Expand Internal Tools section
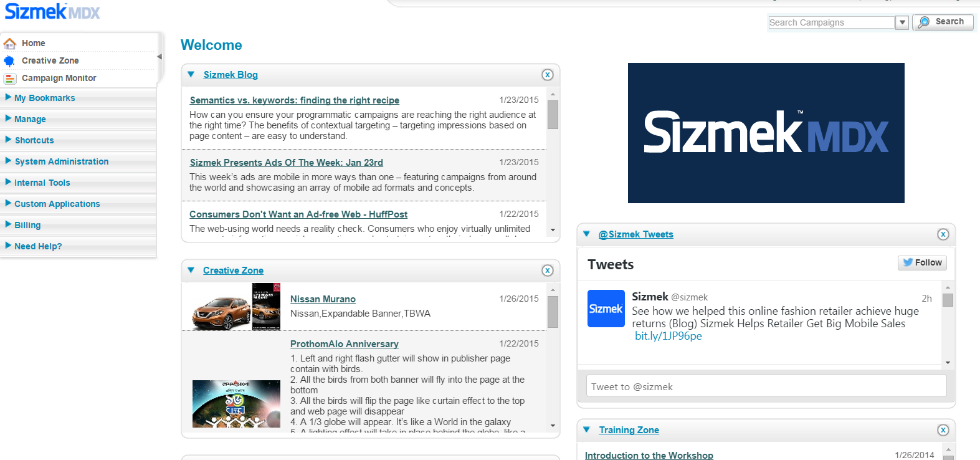Image resolution: width=980 pixels, height=460 pixels. (42, 183)
